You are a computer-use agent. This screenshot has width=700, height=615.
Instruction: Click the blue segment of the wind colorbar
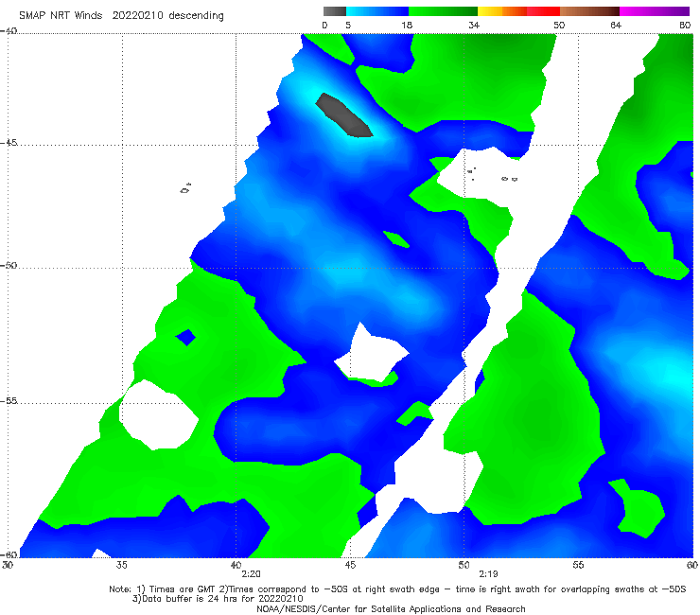tap(377, 11)
